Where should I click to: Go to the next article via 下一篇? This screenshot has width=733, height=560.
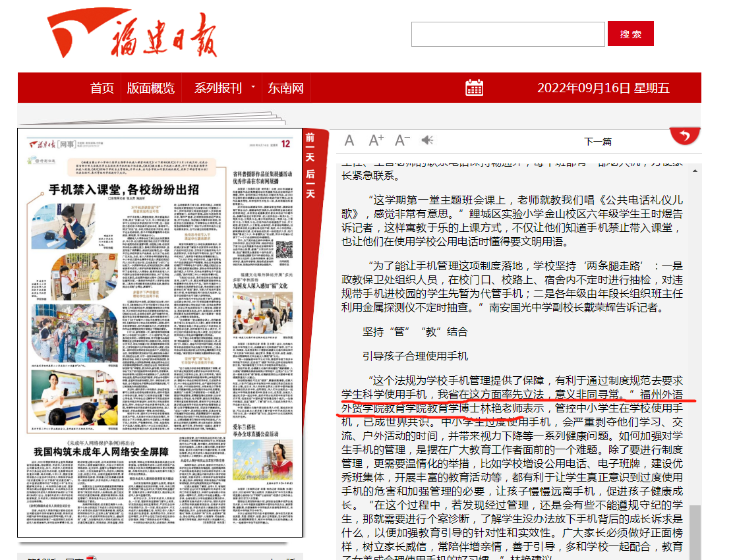tap(598, 141)
